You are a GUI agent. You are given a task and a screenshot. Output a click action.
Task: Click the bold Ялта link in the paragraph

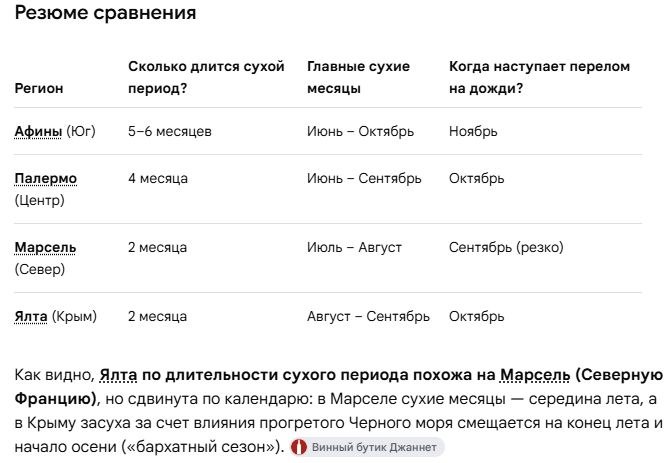click(x=118, y=375)
